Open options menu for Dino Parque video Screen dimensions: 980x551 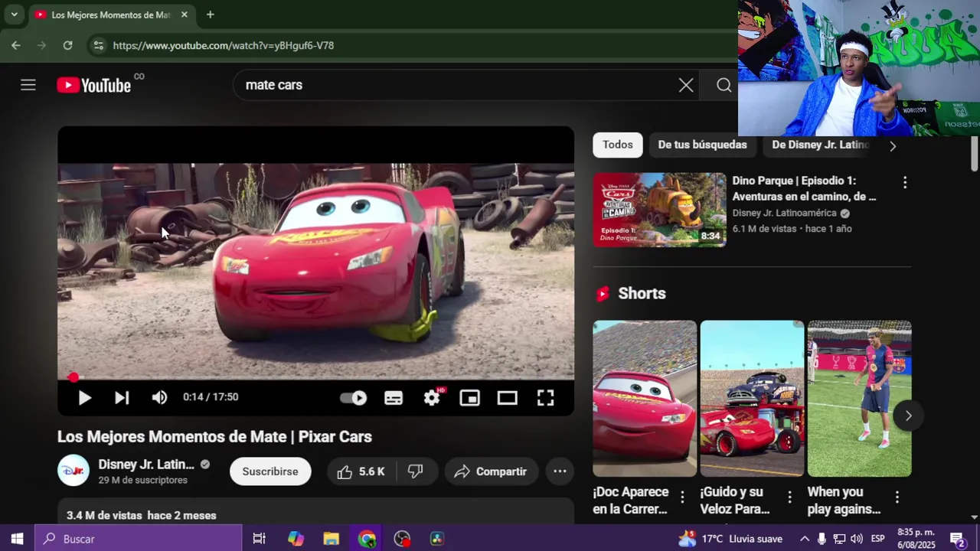tap(905, 182)
